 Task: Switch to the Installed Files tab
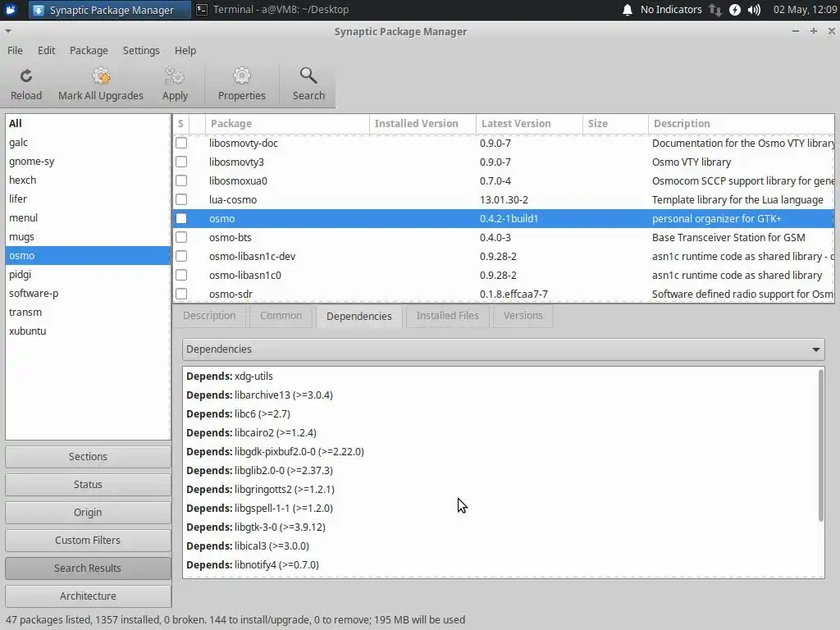(447, 316)
